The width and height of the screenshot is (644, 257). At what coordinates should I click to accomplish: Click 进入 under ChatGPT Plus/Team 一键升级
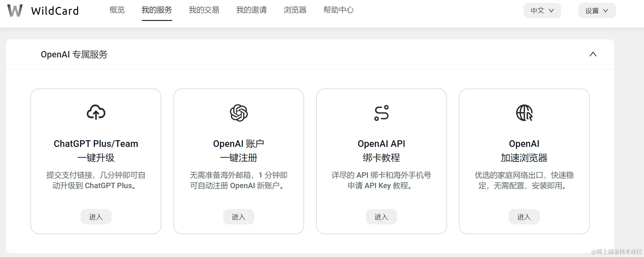pyautogui.click(x=96, y=217)
